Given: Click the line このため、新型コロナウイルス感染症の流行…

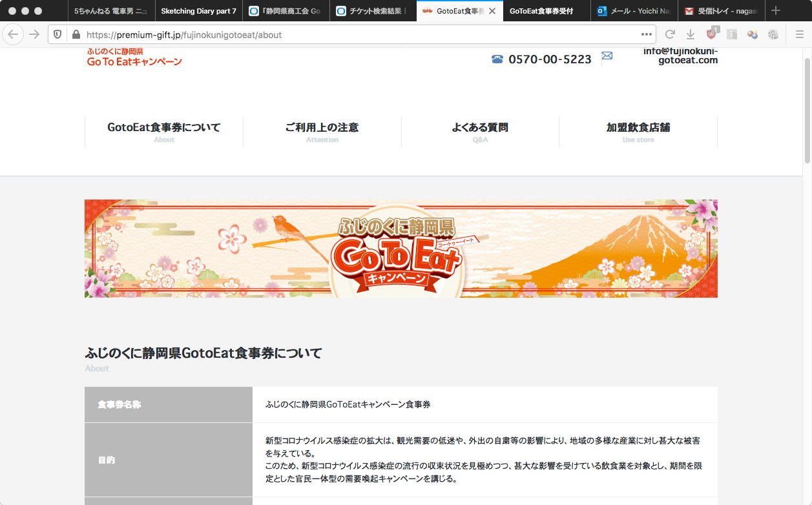Looking at the screenshot, I should (483, 472).
